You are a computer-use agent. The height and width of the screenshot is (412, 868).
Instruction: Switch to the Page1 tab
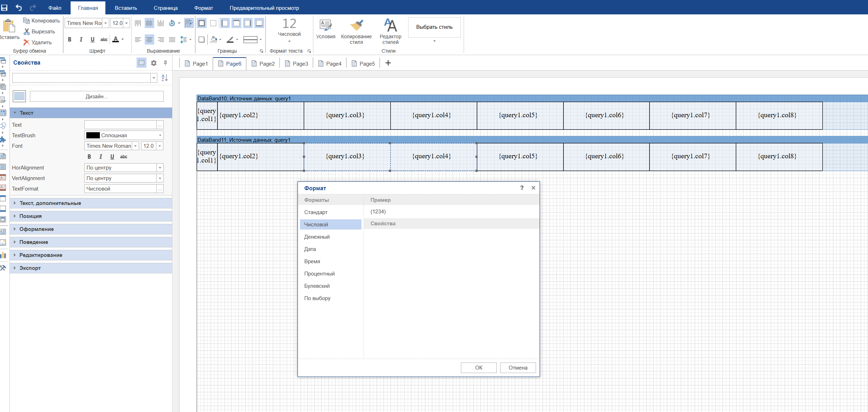pyautogui.click(x=196, y=64)
